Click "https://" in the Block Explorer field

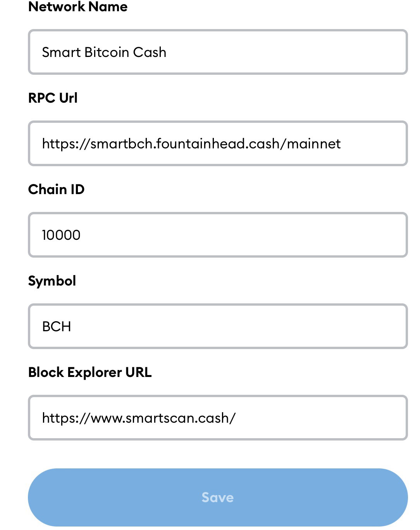[x=66, y=418]
